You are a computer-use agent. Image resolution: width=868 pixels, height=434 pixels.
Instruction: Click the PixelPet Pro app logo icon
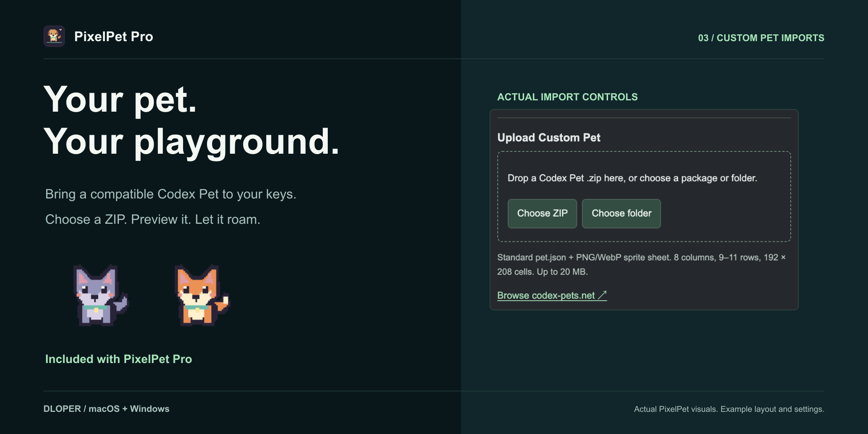tap(54, 36)
